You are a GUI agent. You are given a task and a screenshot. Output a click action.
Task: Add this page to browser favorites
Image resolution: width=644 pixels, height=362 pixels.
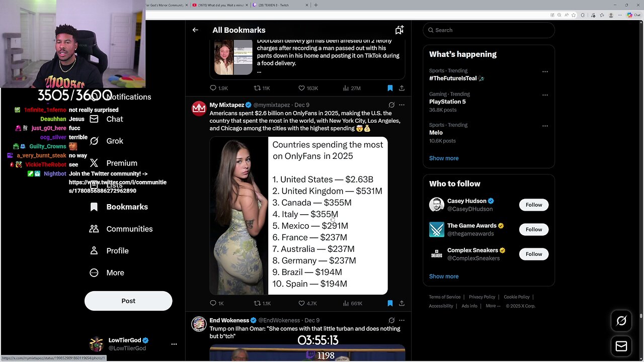click(574, 15)
